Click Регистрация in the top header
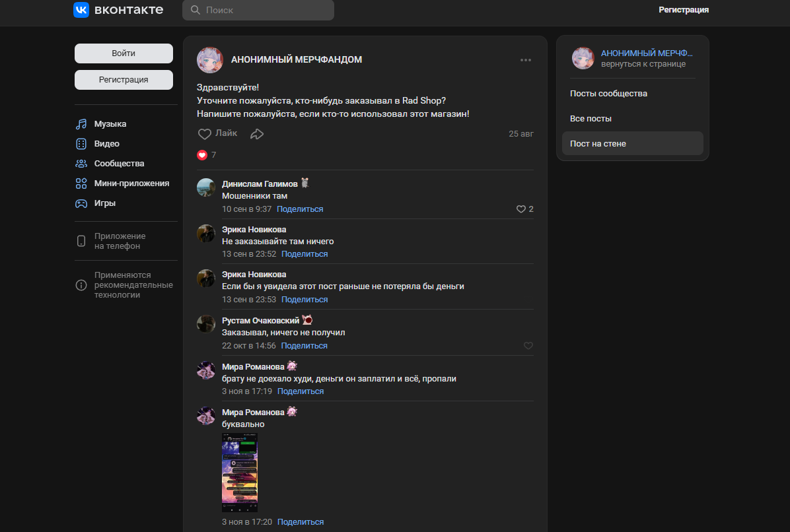This screenshot has width=790, height=532. [684, 10]
